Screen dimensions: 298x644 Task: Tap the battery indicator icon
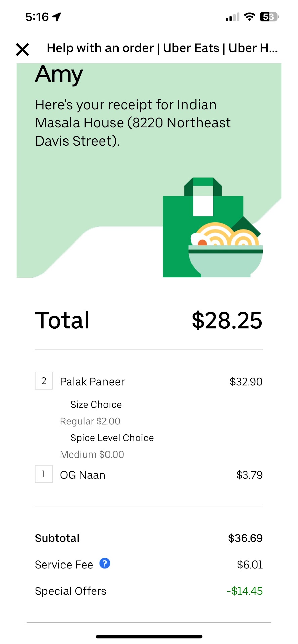tap(269, 17)
